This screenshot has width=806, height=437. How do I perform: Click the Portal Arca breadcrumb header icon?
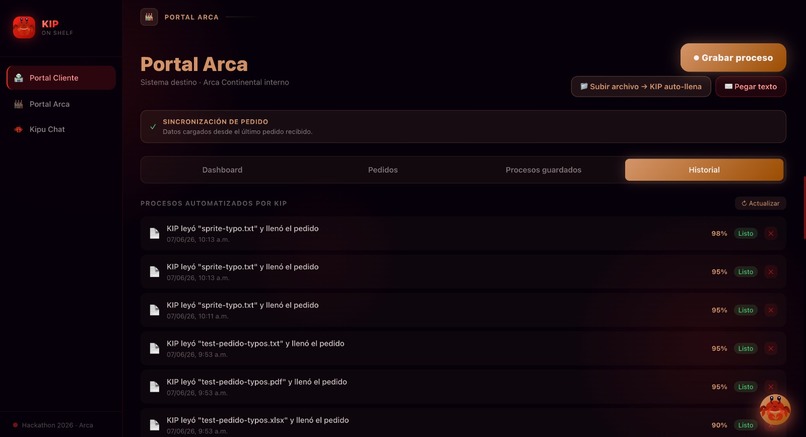(x=149, y=17)
